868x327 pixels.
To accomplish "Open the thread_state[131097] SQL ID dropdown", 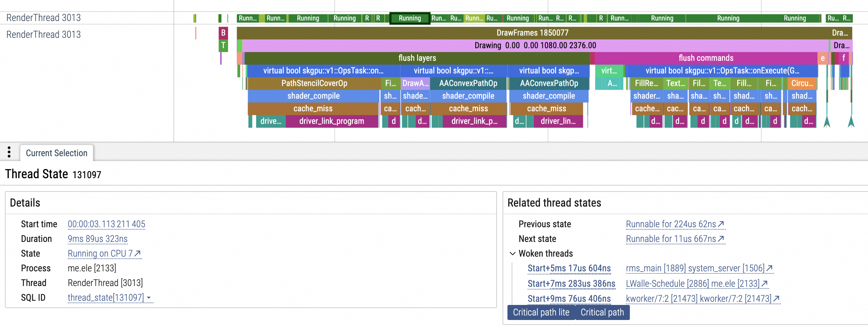I will coord(149,298).
